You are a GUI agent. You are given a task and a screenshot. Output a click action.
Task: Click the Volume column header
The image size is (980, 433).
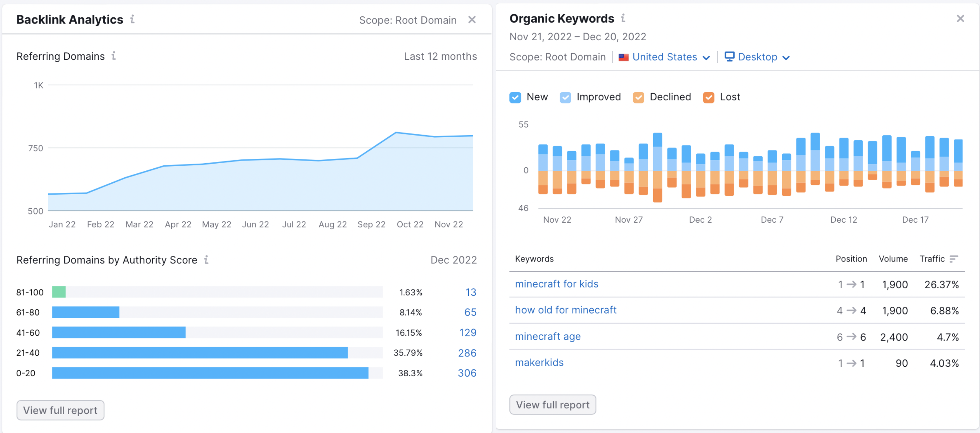(893, 259)
